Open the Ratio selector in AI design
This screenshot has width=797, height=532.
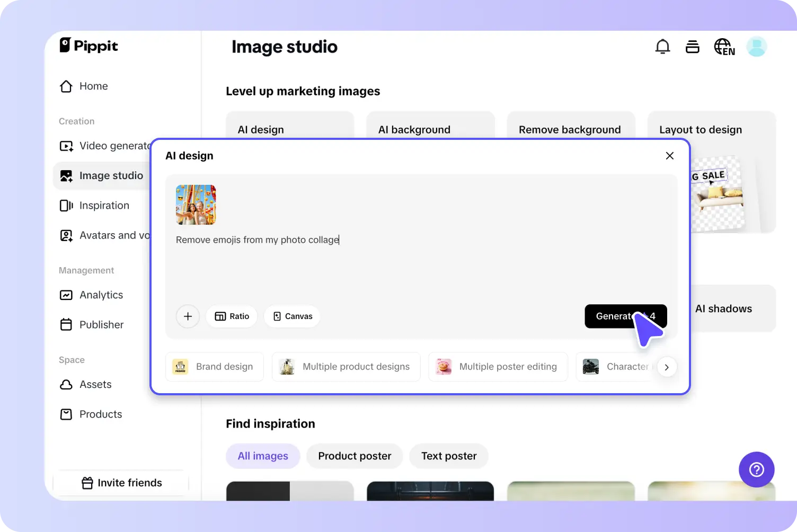coord(232,316)
